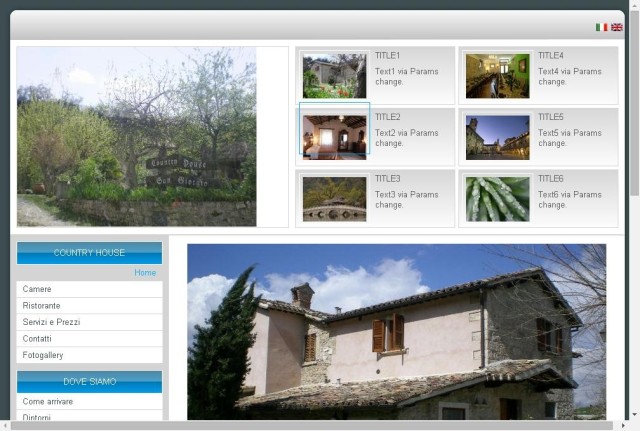Click the Country House sign slideshow image

coord(136,137)
